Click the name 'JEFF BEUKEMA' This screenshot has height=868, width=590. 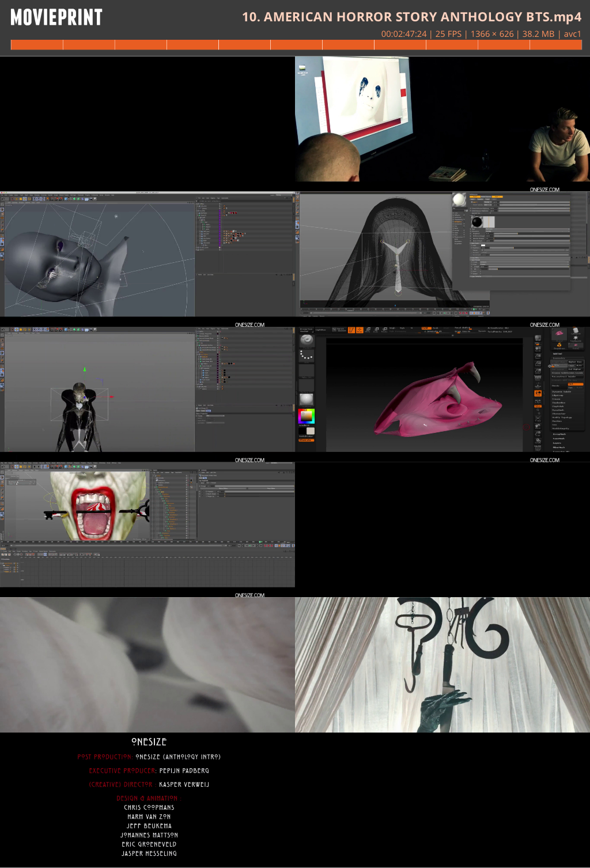click(x=149, y=826)
